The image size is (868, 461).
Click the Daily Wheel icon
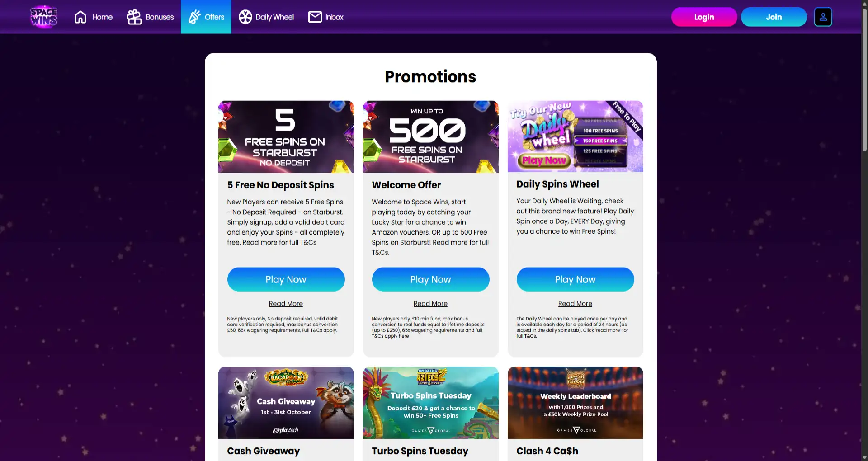245,17
